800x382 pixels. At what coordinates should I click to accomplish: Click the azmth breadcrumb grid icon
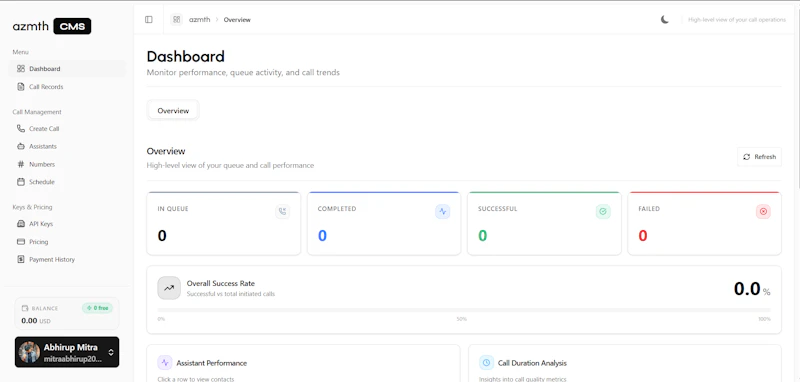pyautogui.click(x=177, y=19)
